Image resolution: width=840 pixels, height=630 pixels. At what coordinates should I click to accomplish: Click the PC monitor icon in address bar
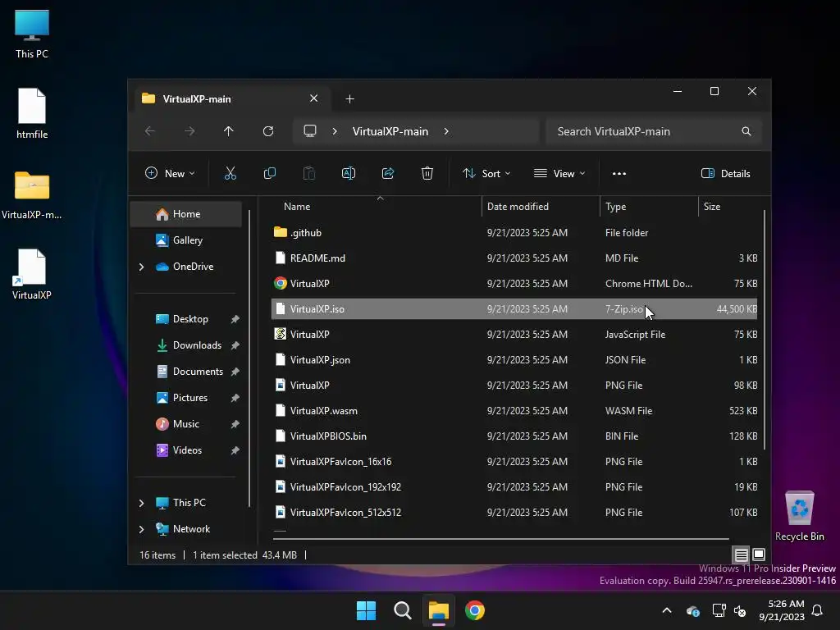tap(310, 131)
